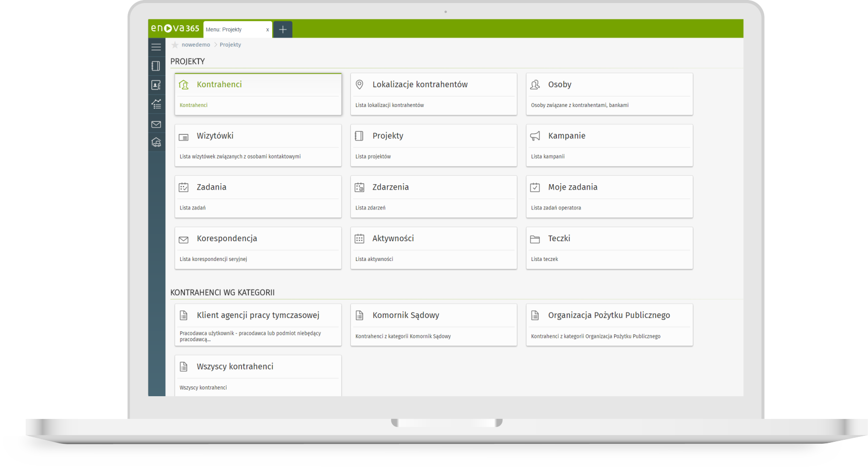Open the Wszyscy kontrahenci tile

(258, 375)
